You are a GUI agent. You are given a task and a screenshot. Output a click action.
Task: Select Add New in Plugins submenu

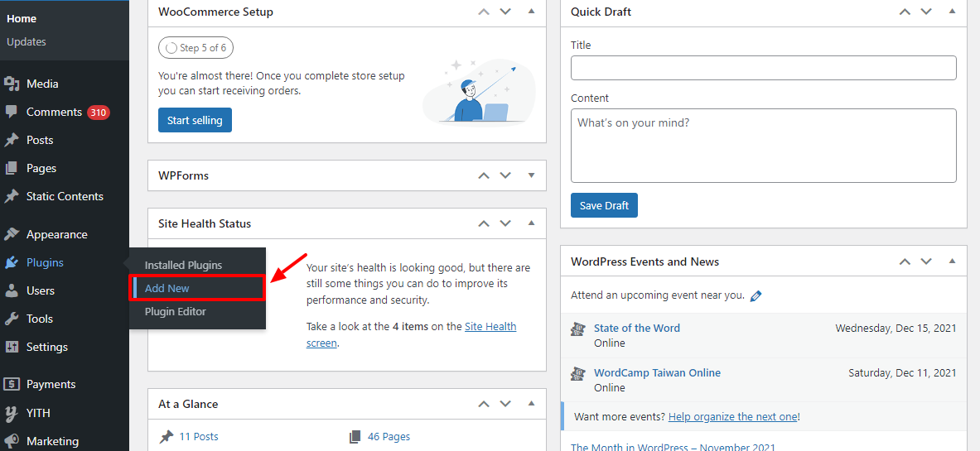click(167, 288)
